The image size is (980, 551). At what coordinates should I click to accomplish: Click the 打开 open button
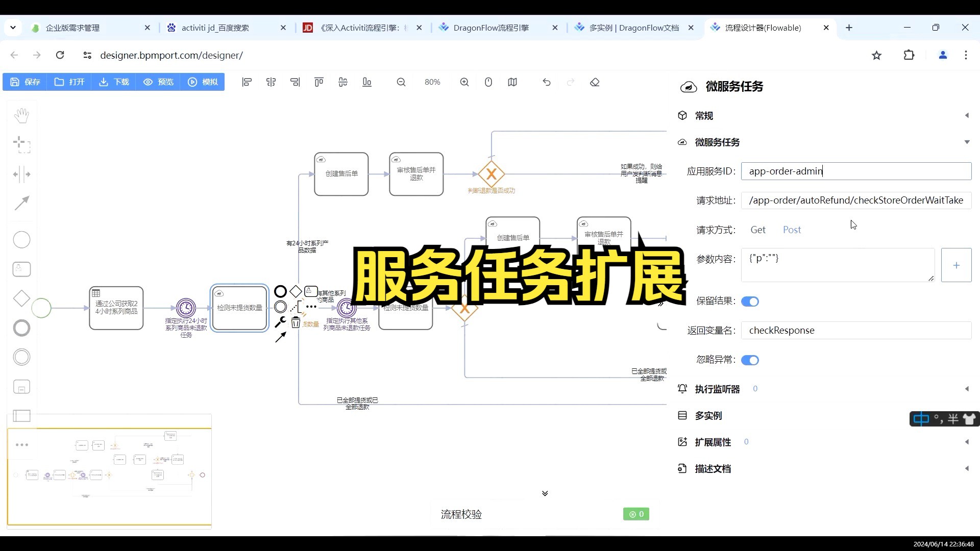pos(69,82)
